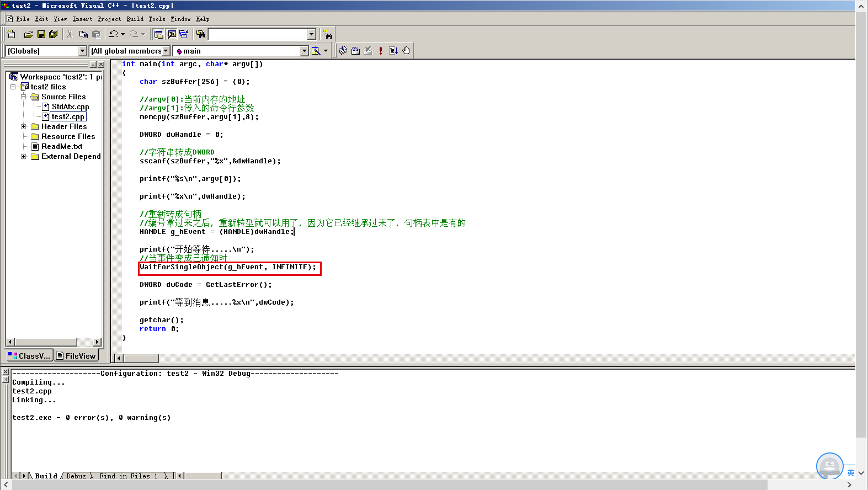Screen dimensions: 868x490
Task: Expand the External Dependencies folder
Action: point(24,156)
